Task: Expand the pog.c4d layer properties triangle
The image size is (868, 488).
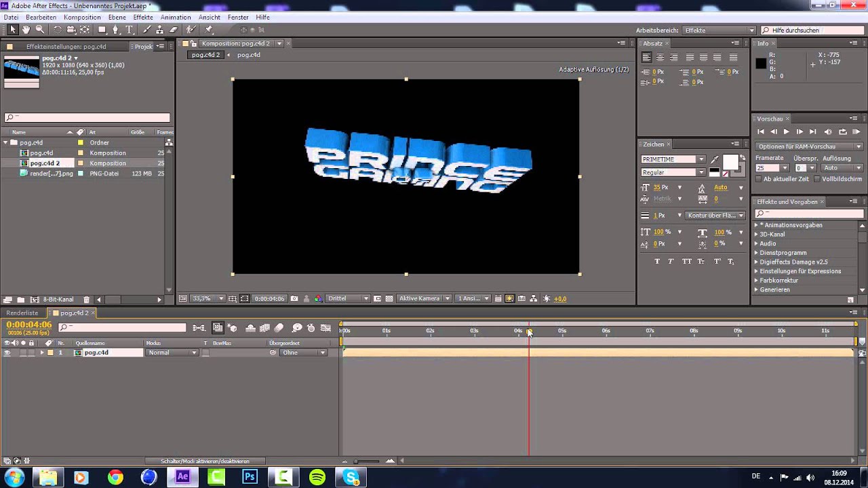Action: click(42, 352)
